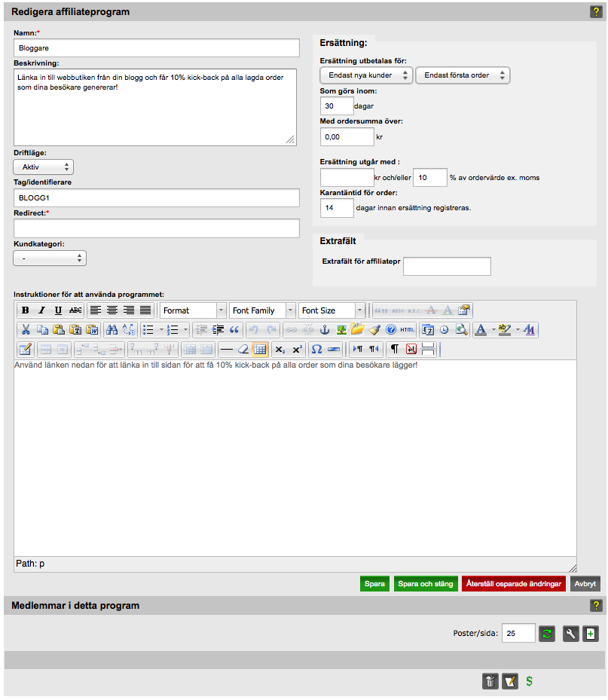This screenshot has height=700, width=608.
Task: Apply subscript formatting
Action: (x=280, y=350)
